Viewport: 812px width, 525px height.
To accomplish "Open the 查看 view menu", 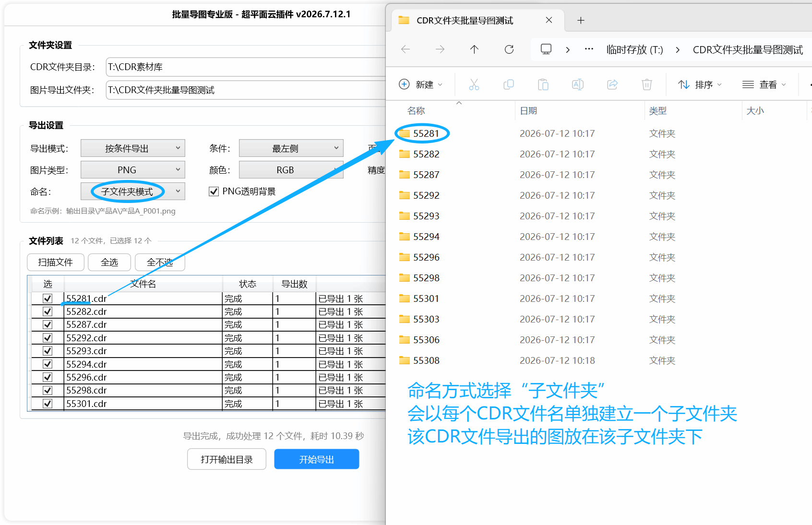I will [x=764, y=84].
